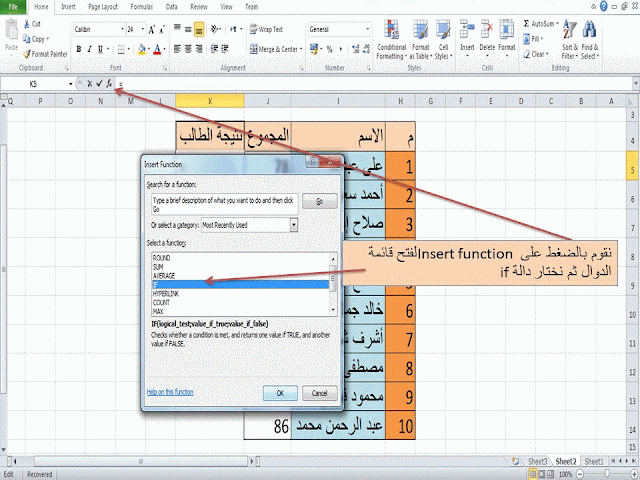This screenshot has height=480, width=640.
Task: Click the fx Insert Function button
Action: click(109, 84)
